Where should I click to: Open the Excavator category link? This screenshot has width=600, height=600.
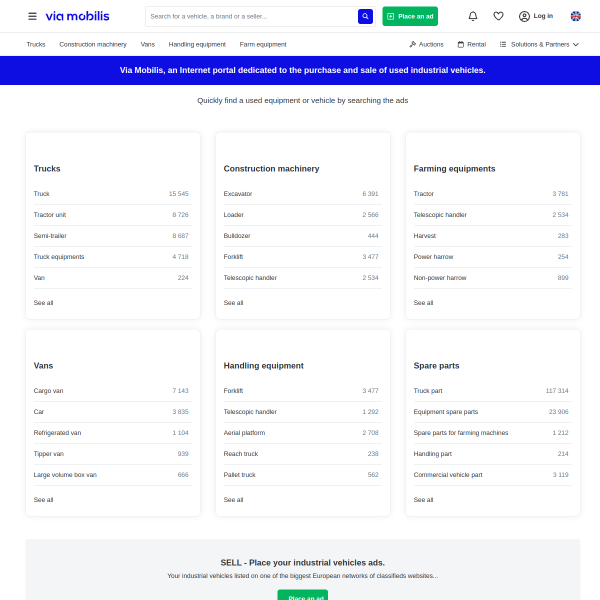pos(238,194)
